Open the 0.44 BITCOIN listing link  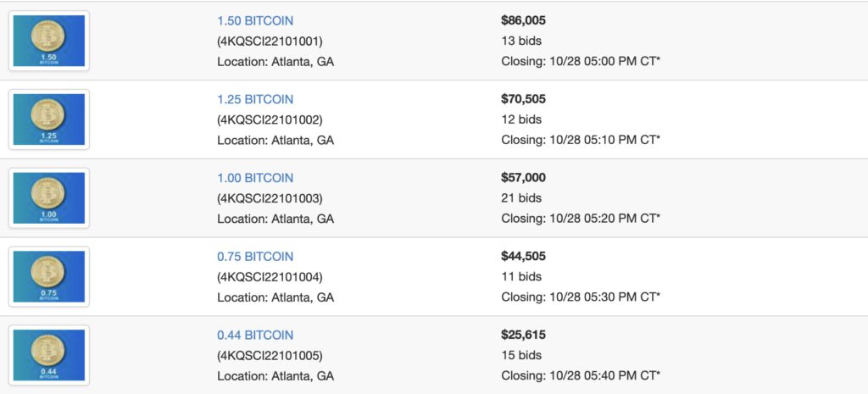(x=255, y=336)
